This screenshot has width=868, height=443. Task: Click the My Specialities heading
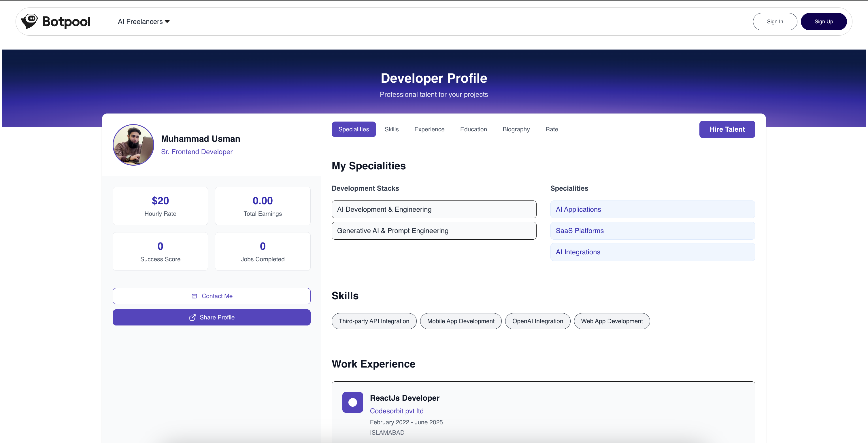coord(368,166)
